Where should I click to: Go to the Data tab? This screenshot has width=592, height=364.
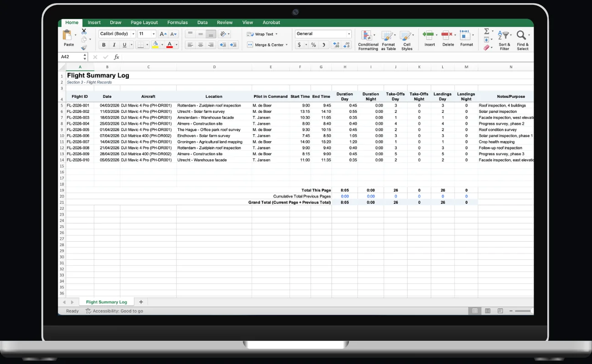(203, 22)
